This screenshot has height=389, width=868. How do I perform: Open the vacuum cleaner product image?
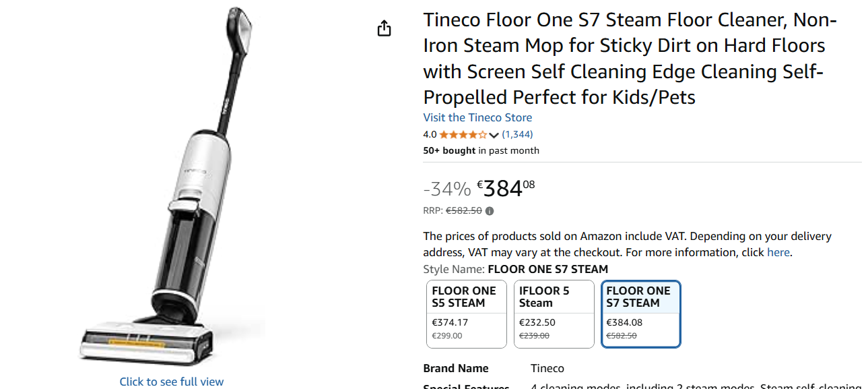172,189
